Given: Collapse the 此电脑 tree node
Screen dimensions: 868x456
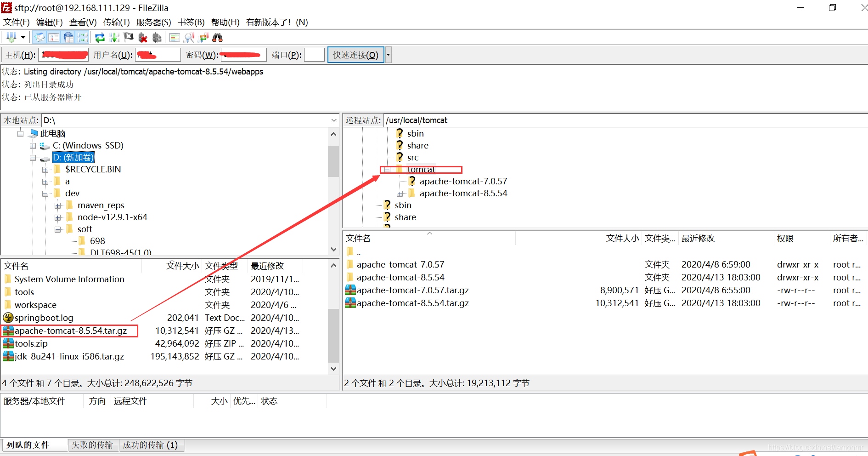Looking at the screenshot, I should click(x=21, y=134).
